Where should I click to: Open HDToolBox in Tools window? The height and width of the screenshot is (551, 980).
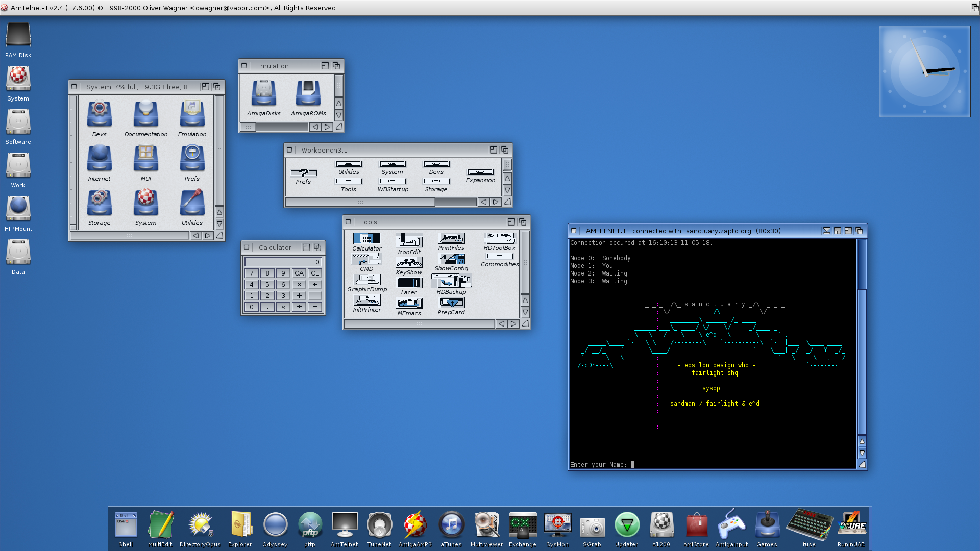(499, 239)
